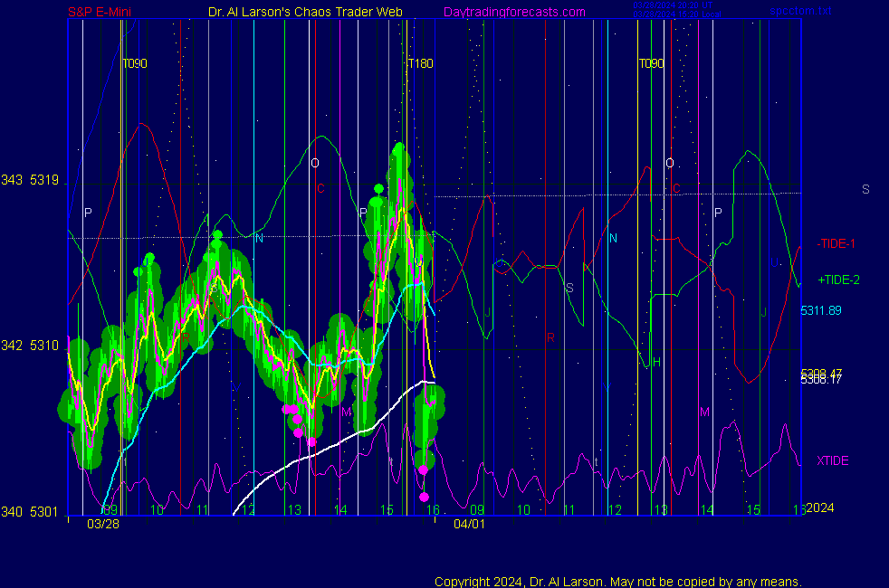
Task: Click the magenta "XTIDE" legend label
Action: (x=832, y=460)
